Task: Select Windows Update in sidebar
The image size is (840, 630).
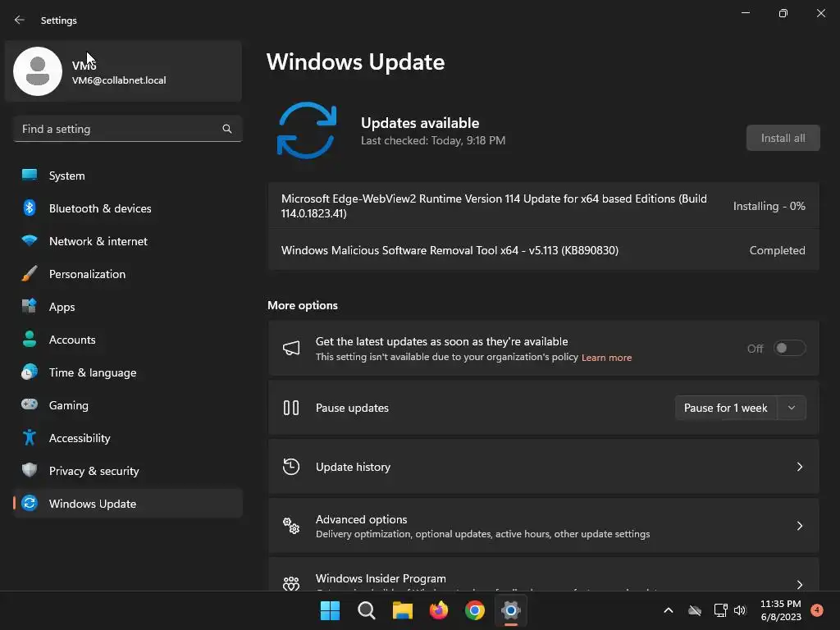Action: 127,504
